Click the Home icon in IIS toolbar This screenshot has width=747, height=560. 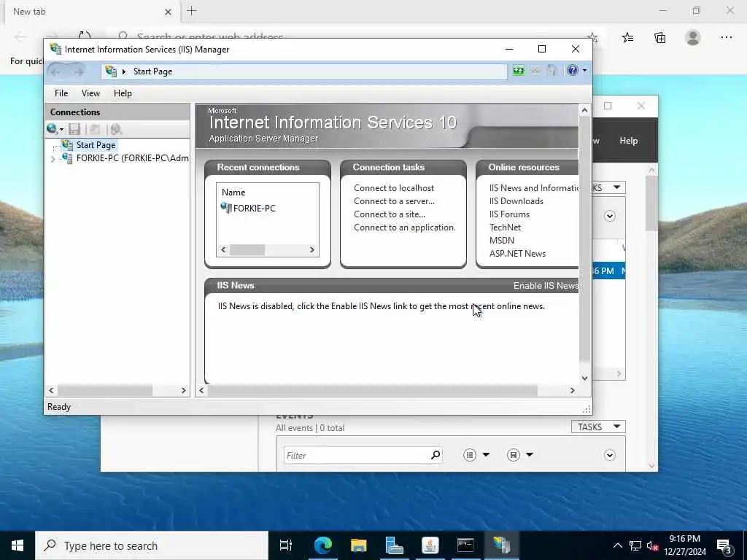(551, 71)
